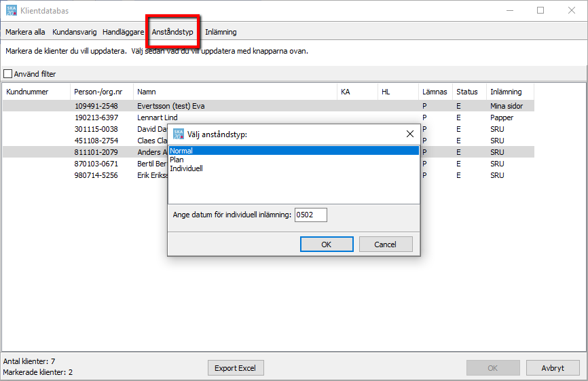588x381 pixels.
Task: Confirm the dialog with OK
Action: coord(327,244)
